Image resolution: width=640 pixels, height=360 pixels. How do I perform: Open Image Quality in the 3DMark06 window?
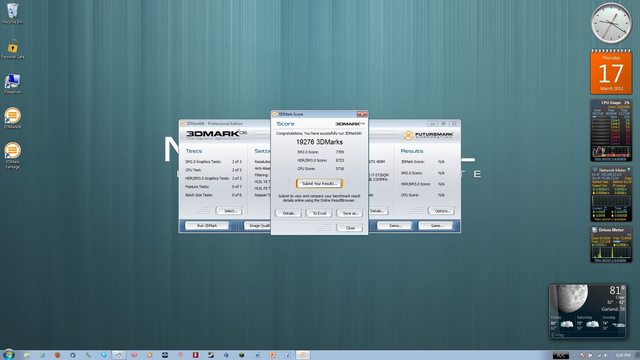tap(258, 225)
